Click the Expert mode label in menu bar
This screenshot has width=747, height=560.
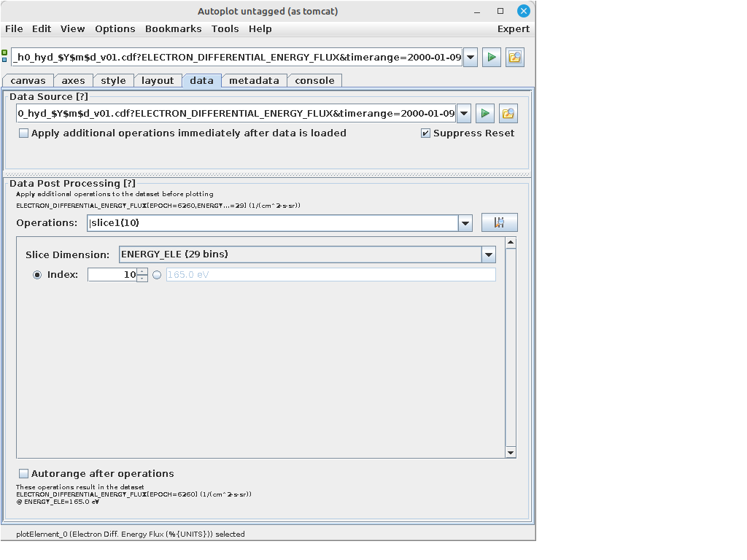point(513,29)
